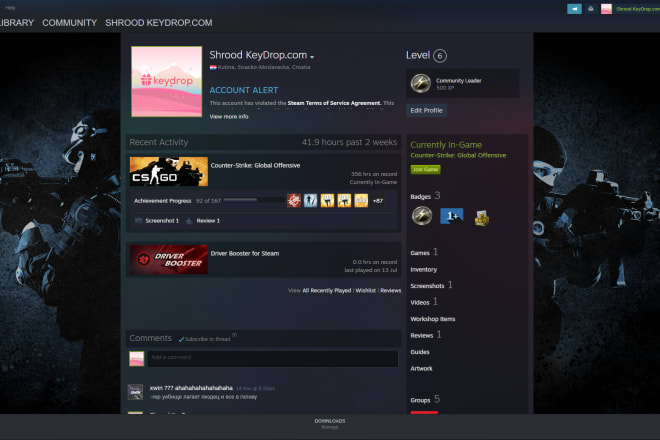This screenshot has width=660, height=440.
Task: Open the Games 1 link
Action: coord(424,253)
